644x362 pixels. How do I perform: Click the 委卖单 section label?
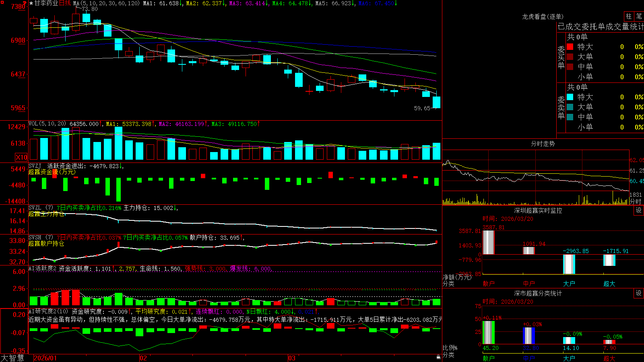click(x=561, y=107)
